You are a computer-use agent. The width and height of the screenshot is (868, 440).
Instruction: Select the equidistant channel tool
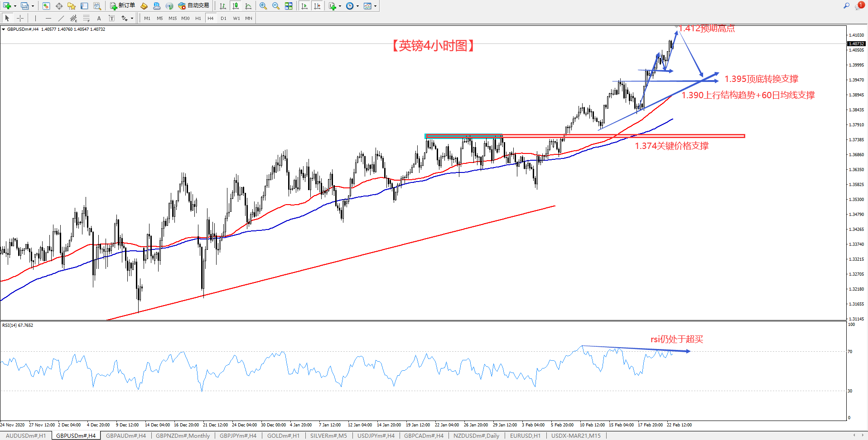(x=73, y=18)
